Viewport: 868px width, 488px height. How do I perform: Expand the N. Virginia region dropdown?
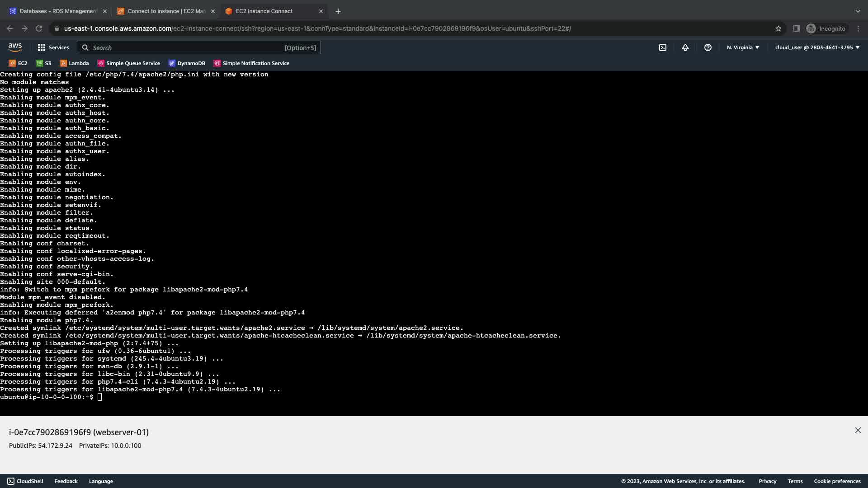(743, 47)
